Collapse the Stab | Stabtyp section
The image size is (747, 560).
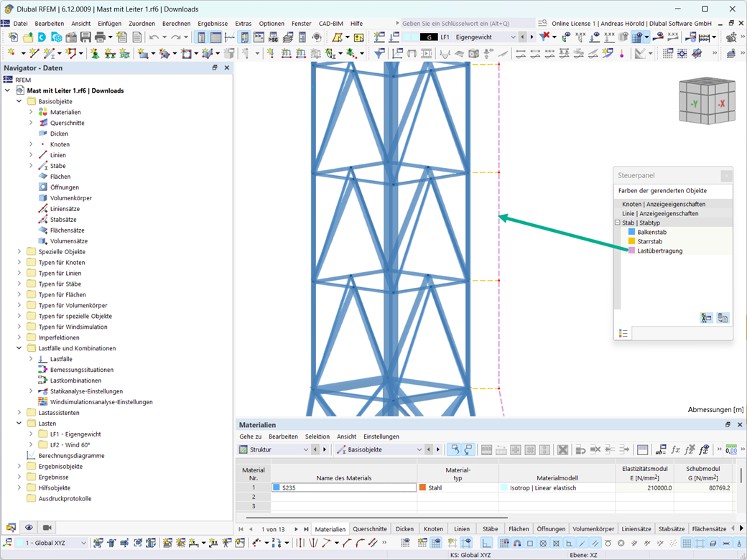point(618,223)
